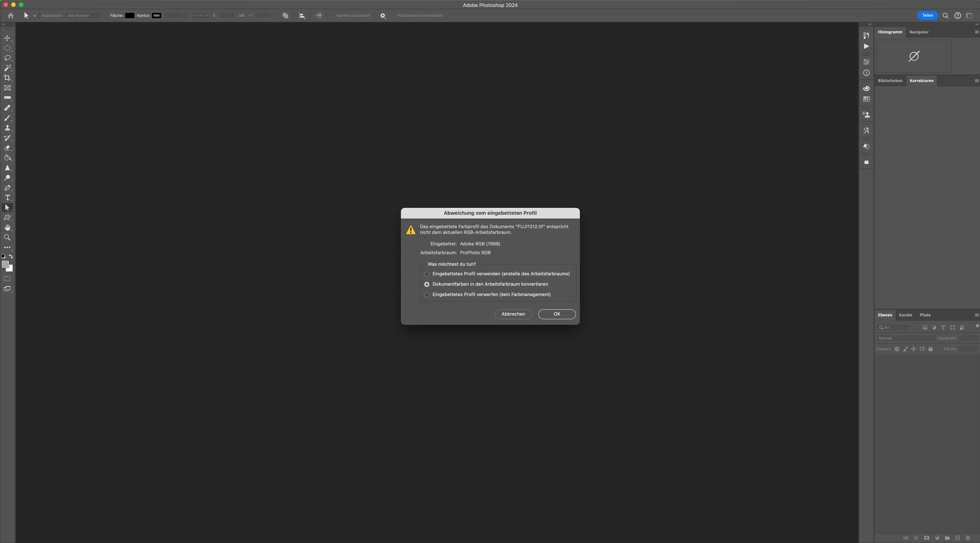Select the Lasso tool
The width and height of the screenshot is (980, 543).
(x=7, y=58)
